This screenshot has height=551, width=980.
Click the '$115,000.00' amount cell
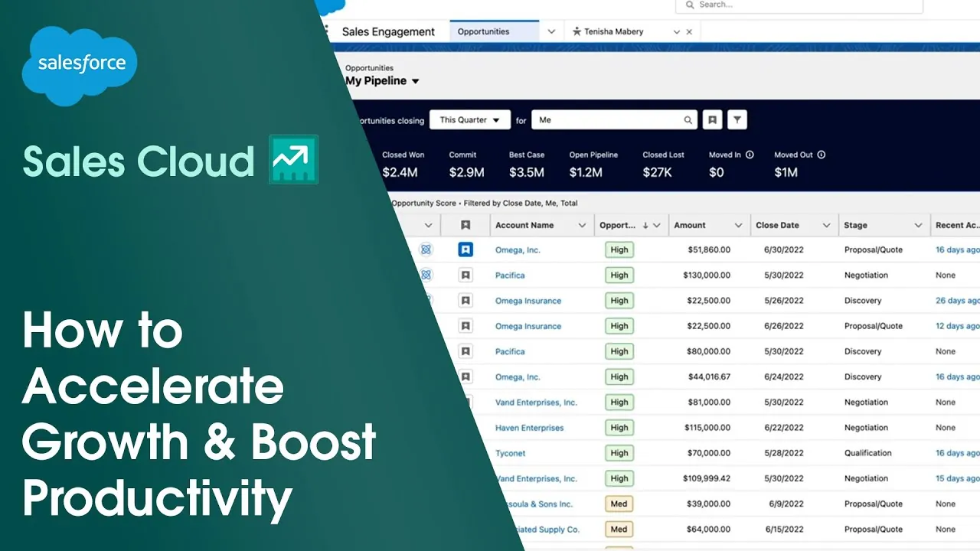tap(707, 428)
